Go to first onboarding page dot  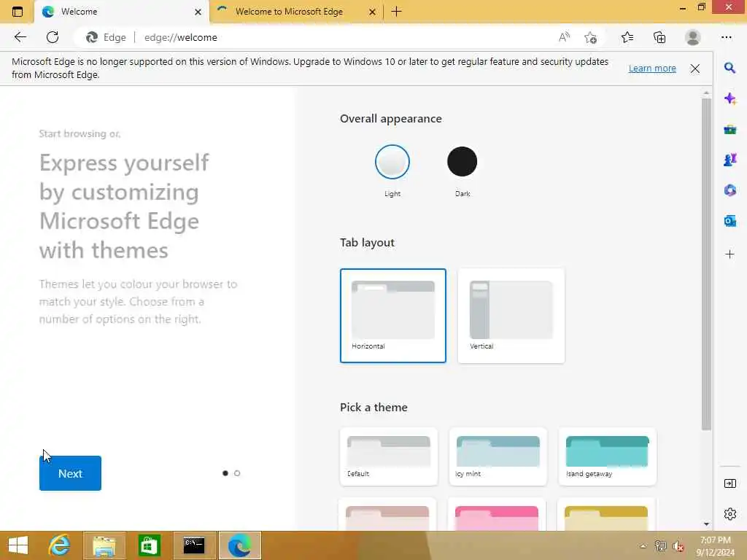225,473
